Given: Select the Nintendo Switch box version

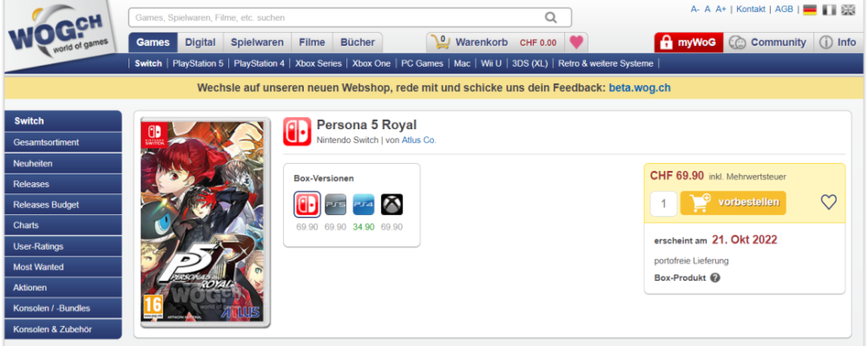Looking at the screenshot, I should point(307,205).
